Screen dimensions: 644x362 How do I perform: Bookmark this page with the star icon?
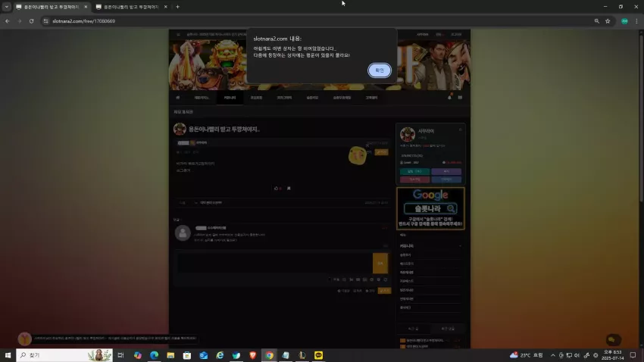608,21
